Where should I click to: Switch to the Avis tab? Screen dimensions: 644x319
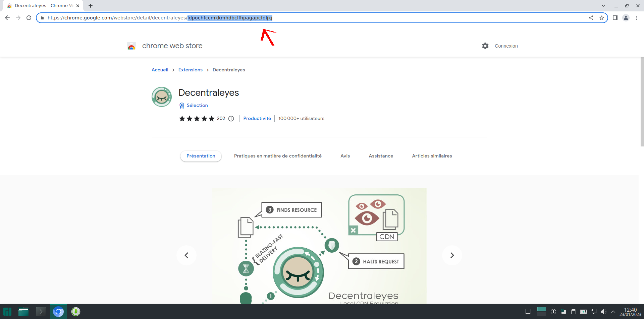pos(345,156)
